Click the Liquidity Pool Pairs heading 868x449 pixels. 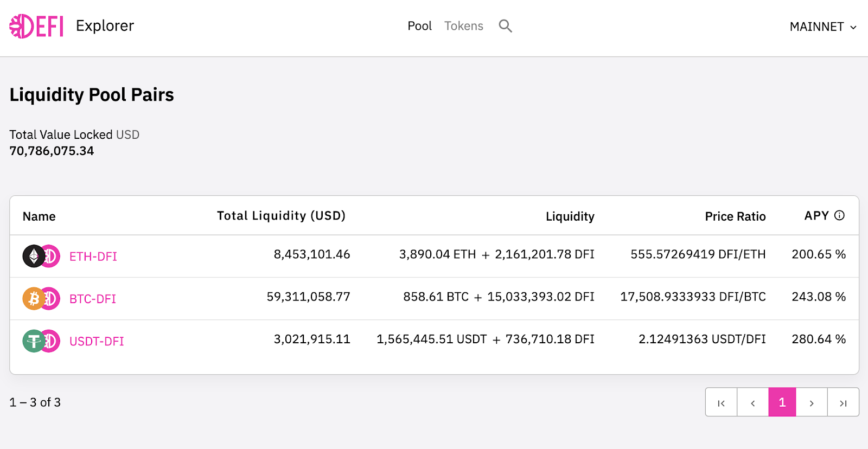coord(92,95)
